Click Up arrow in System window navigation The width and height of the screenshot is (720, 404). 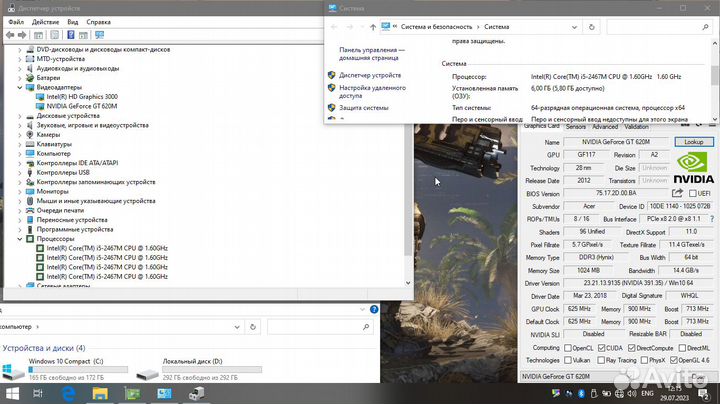click(373, 27)
